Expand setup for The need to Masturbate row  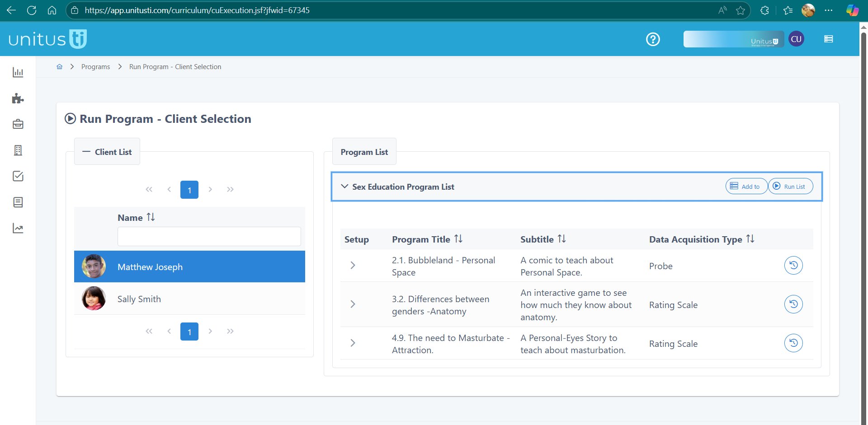[353, 343]
